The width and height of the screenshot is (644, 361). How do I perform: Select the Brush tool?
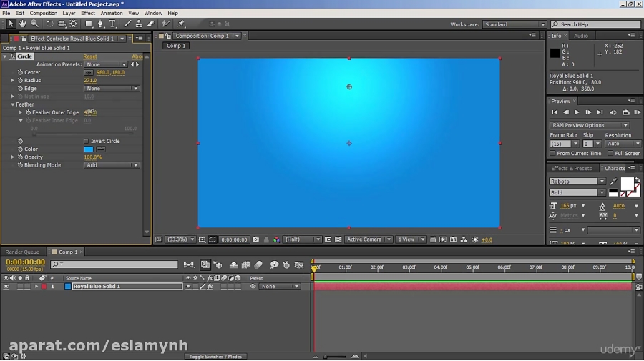[128, 24]
